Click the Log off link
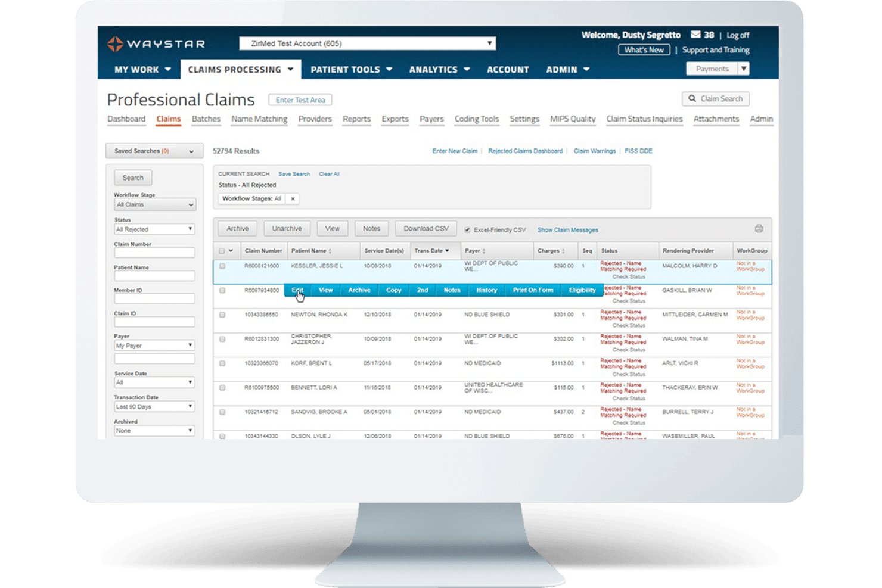The image size is (882, 588). (738, 35)
